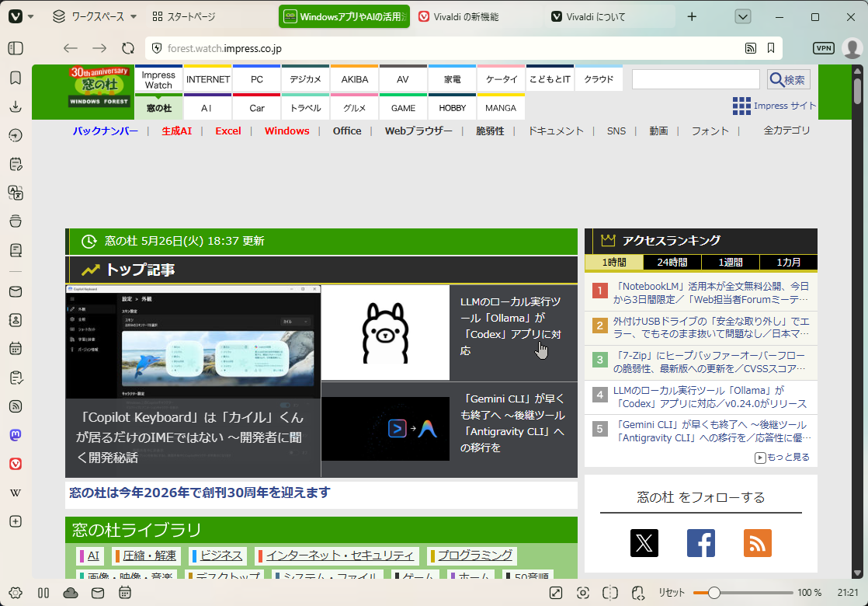Open the Start Page button

[184, 16]
